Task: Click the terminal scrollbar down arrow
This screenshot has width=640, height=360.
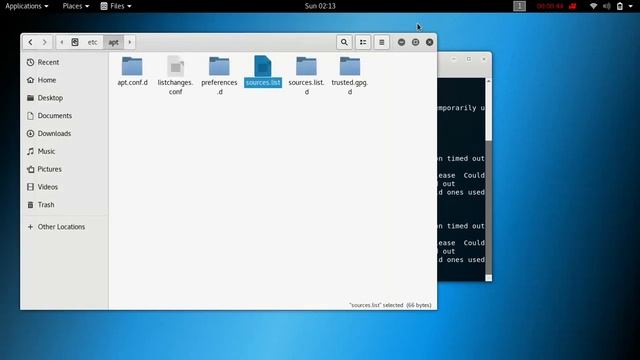Action: tap(489, 278)
